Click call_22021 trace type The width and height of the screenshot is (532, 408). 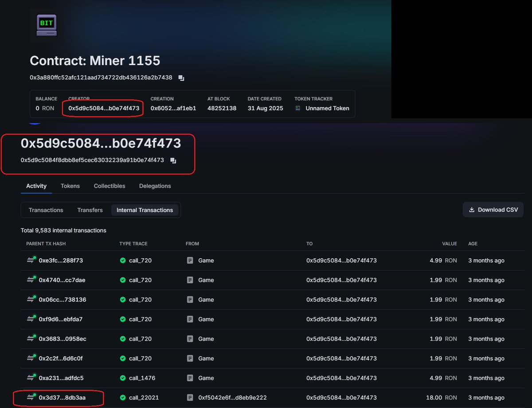click(144, 398)
